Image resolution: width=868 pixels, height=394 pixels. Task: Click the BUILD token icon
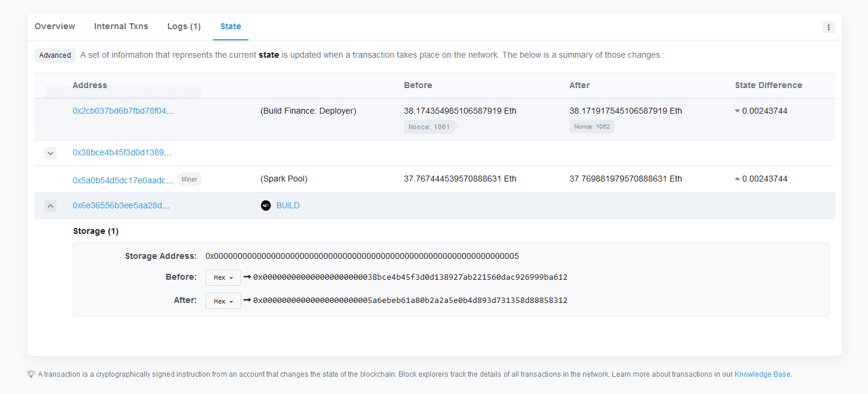266,206
